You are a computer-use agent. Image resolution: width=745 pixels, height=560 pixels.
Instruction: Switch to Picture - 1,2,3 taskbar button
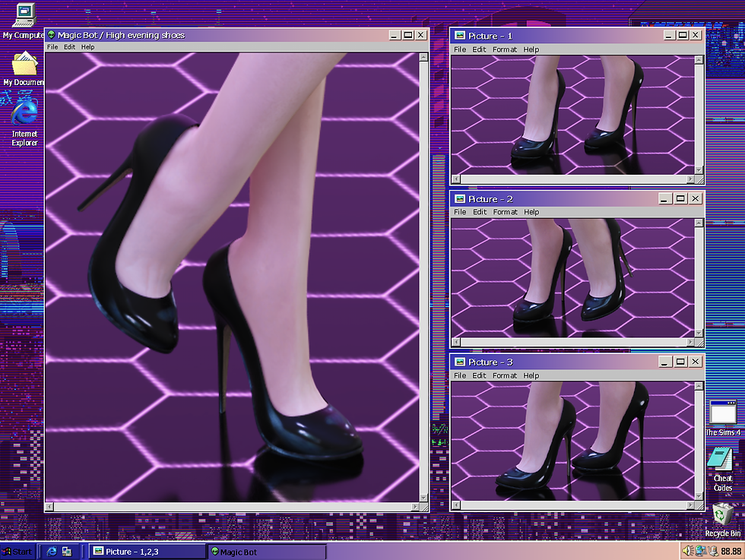point(147,552)
